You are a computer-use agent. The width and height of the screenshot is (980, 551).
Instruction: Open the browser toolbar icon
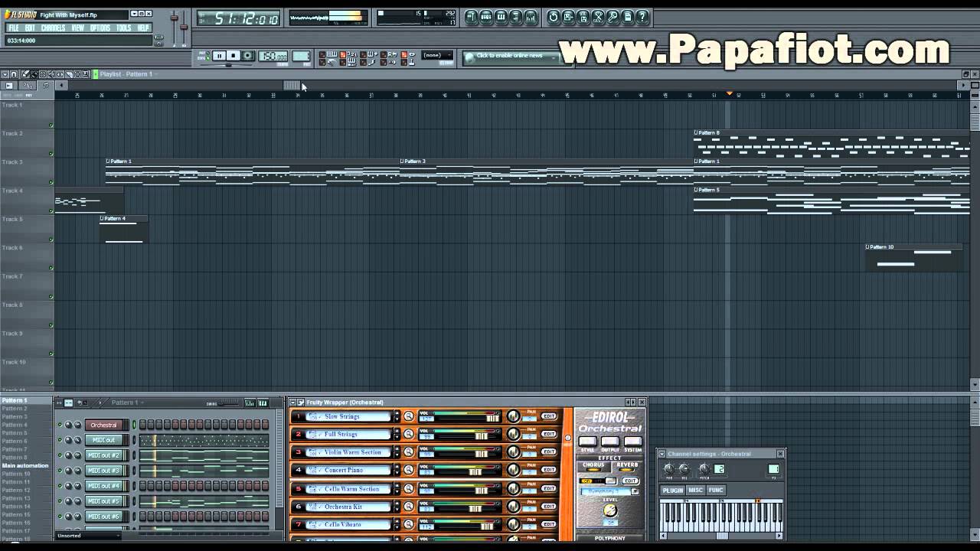pos(515,16)
